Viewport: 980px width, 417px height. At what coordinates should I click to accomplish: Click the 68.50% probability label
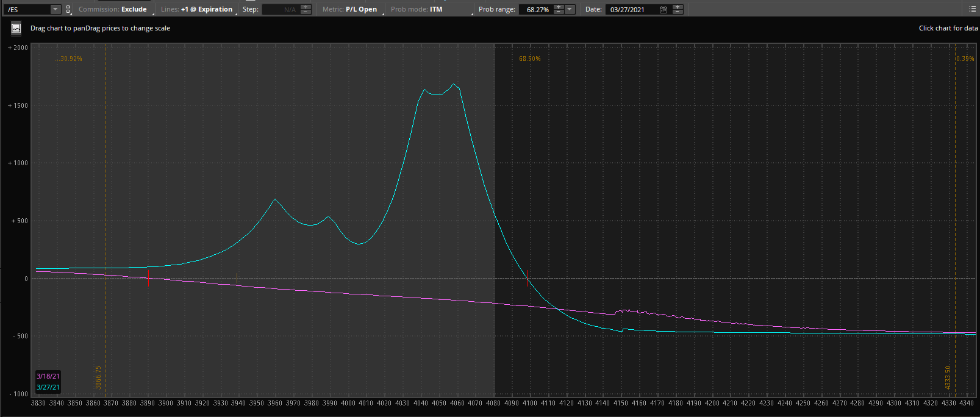tap(530, 59)
